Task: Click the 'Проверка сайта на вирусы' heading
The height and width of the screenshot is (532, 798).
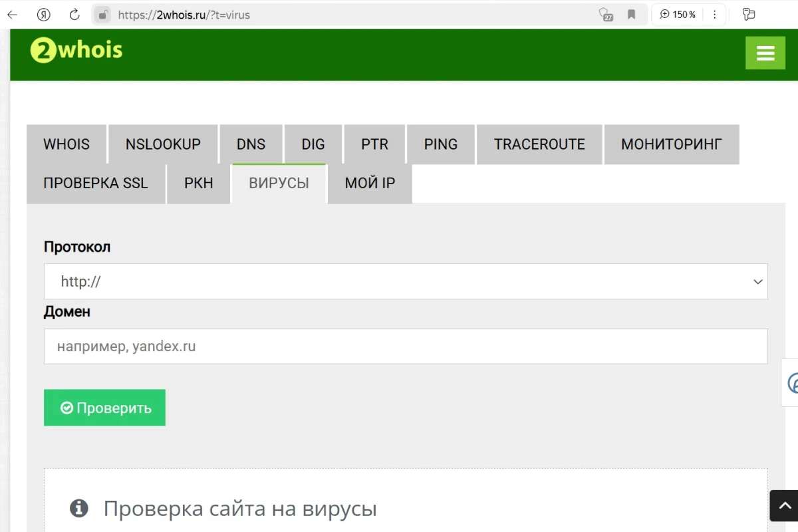Action: (240, 509)
